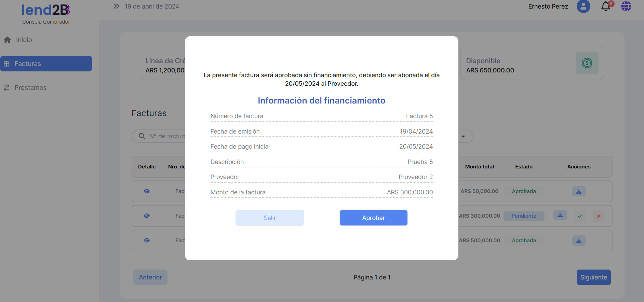The height and width of the screenshot is (302, 644).
Task: Expand the sidebar with double chevron
Action: pyautogui.click(x=116, y=6)
